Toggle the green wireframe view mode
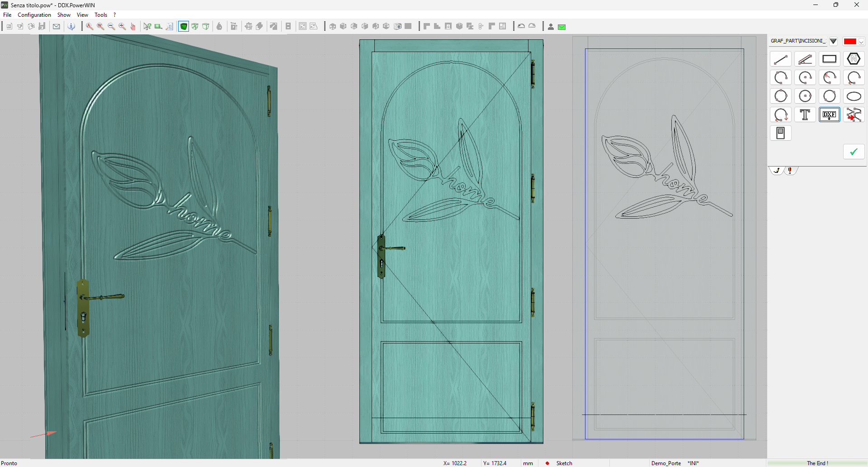Screen dimensions: 868x467 point(195,27)
